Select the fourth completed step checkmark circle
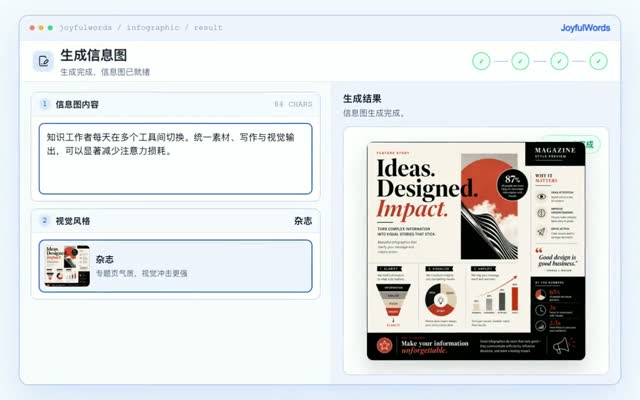 click(x=598, y=61)
